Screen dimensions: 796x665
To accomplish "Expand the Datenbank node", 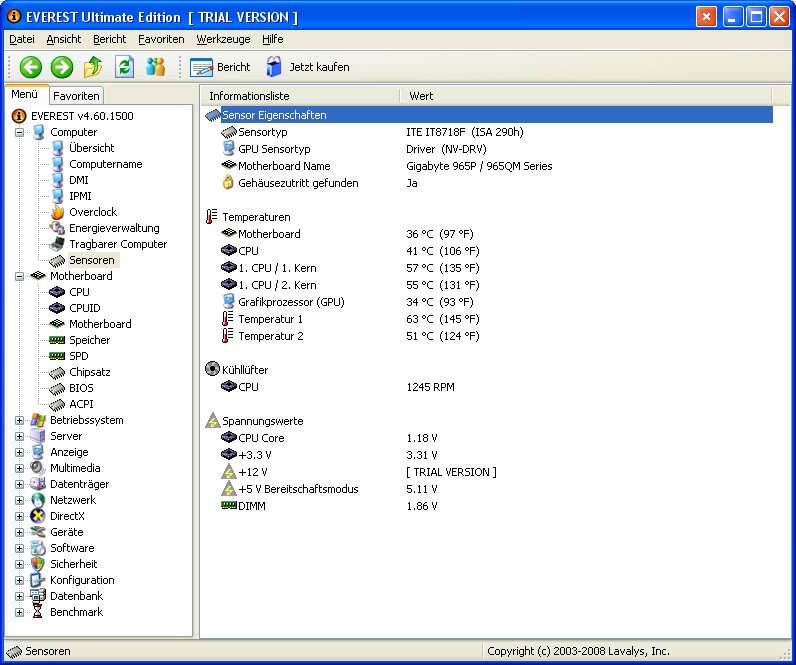I will pos(19,596).
